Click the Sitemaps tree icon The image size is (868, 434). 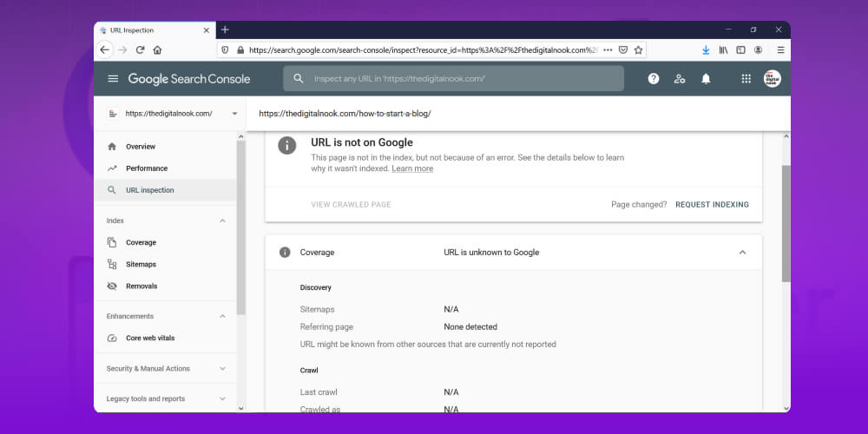(x=112, y=264)
